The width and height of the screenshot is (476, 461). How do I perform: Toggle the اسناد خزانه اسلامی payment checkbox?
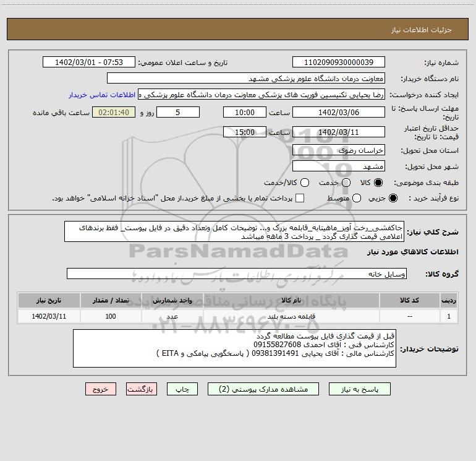(x=300, y=198)
